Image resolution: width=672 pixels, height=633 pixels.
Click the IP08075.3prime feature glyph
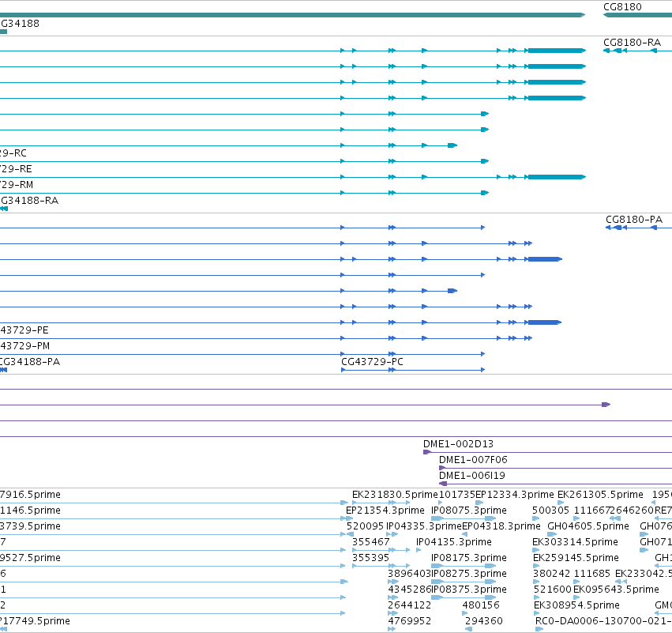pyautogui.click(x=464, y=518)
